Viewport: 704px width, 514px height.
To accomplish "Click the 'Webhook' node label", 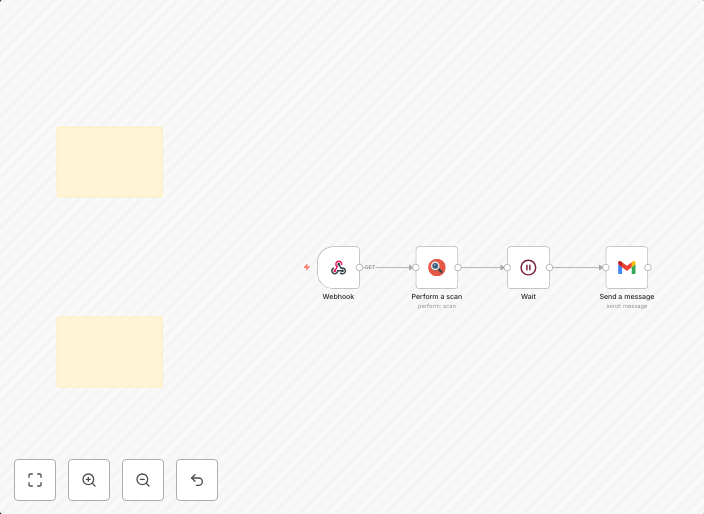I will [x=339, y=297].
